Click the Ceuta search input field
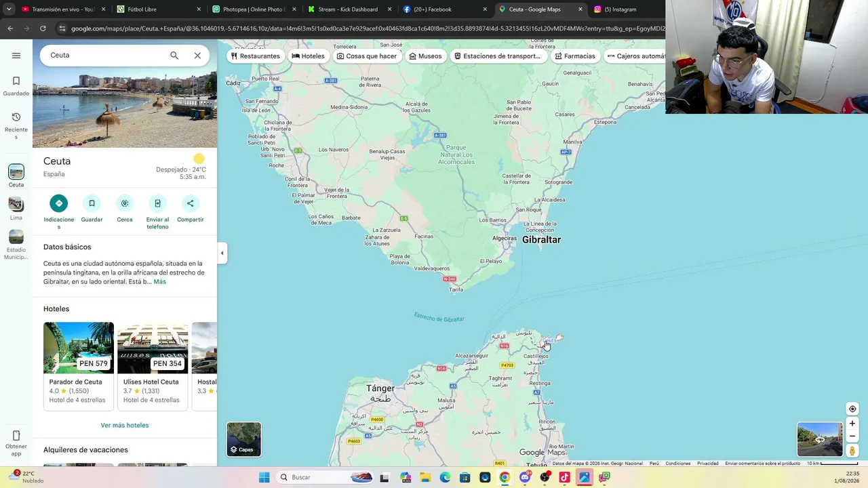868x488 pixels. (x=105, y=56)
